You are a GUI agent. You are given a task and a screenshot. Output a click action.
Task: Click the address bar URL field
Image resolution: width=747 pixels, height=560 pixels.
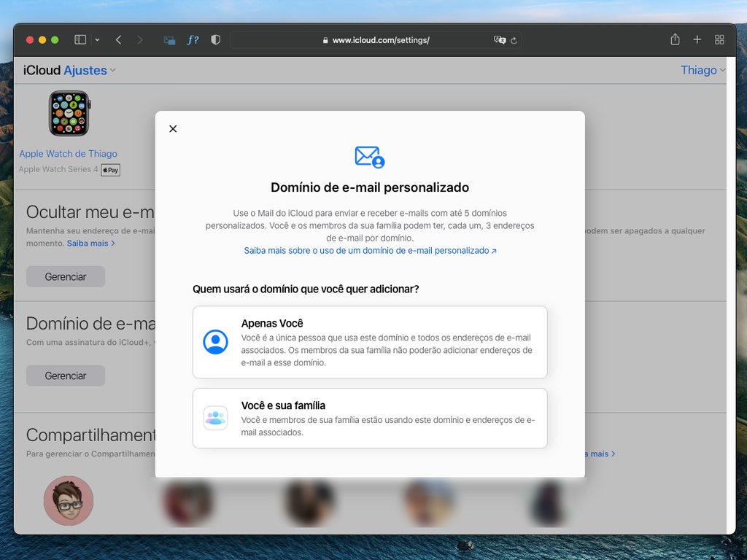click(376, 40)
